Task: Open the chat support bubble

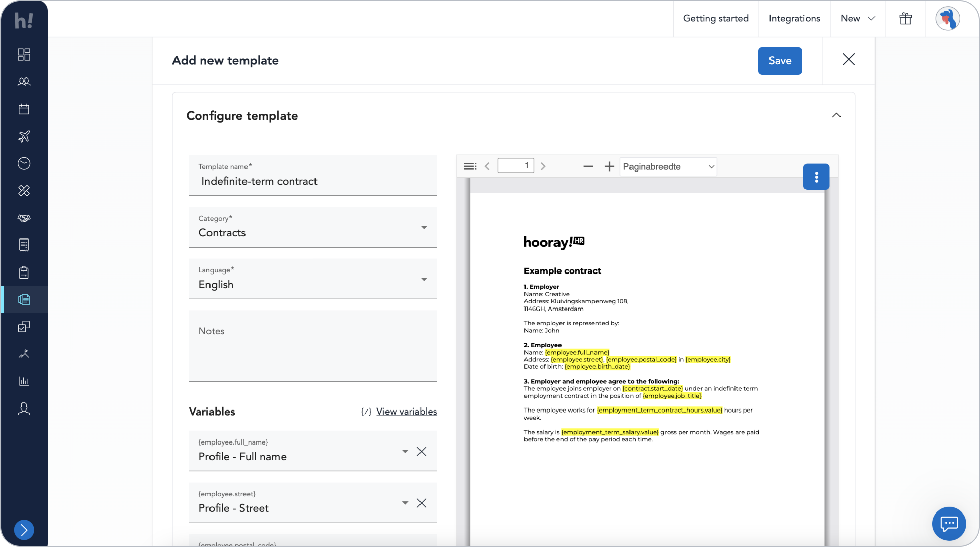Action: [x=949, y=524]
